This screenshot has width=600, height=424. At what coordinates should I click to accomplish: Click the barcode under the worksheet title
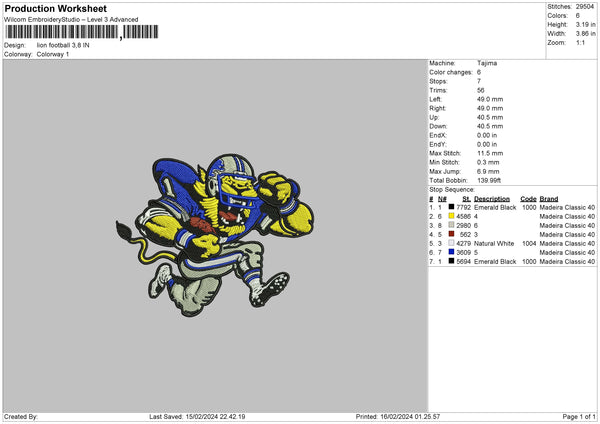(82, 32)
